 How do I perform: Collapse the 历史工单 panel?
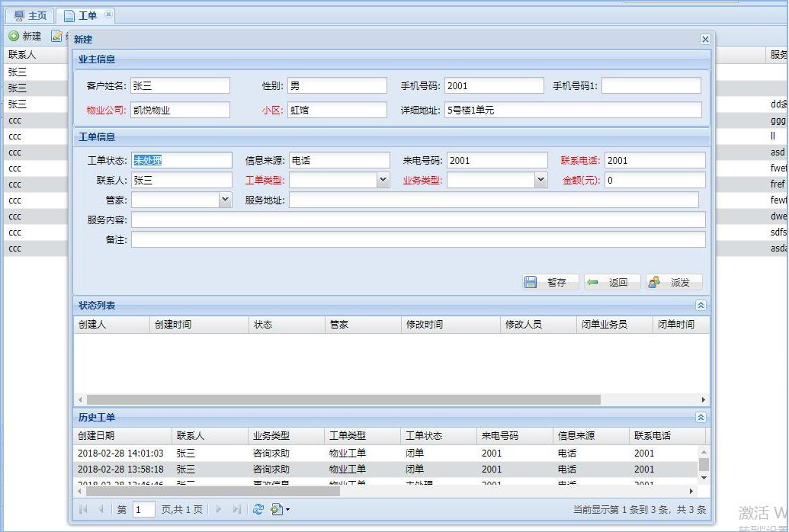tap(702, 417)
